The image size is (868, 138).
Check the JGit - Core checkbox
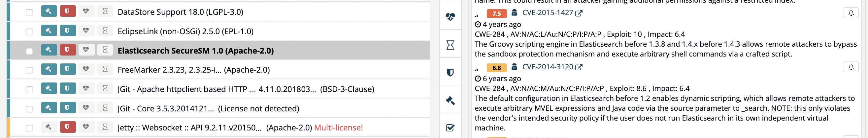[x=29, y=109]
